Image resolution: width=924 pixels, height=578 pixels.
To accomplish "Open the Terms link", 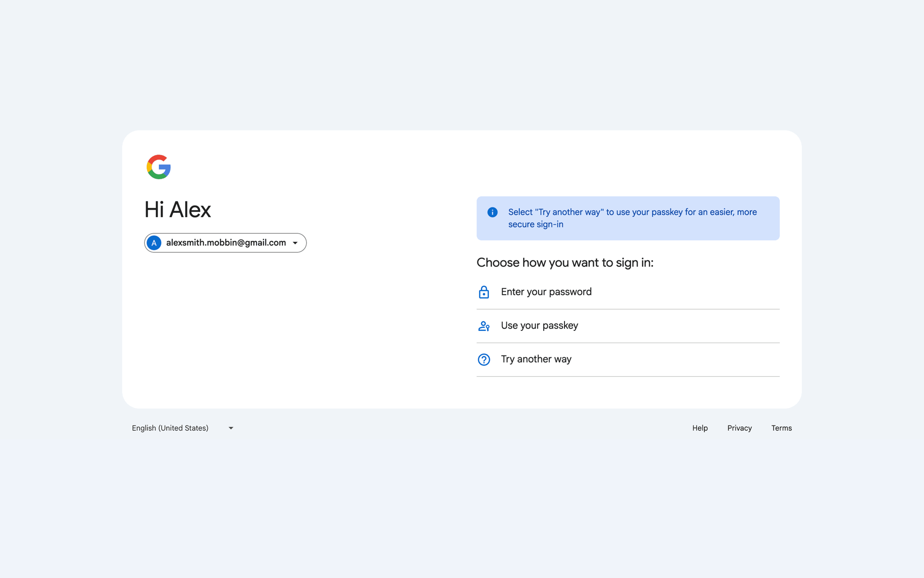I will coord(782,428).
